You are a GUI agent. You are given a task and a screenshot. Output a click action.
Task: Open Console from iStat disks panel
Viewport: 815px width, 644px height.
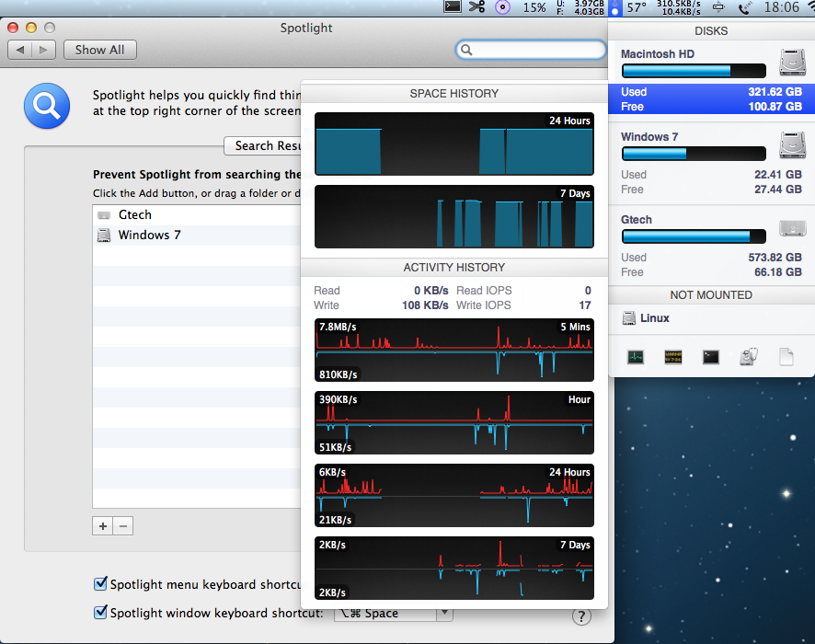[x=673, y=357]
